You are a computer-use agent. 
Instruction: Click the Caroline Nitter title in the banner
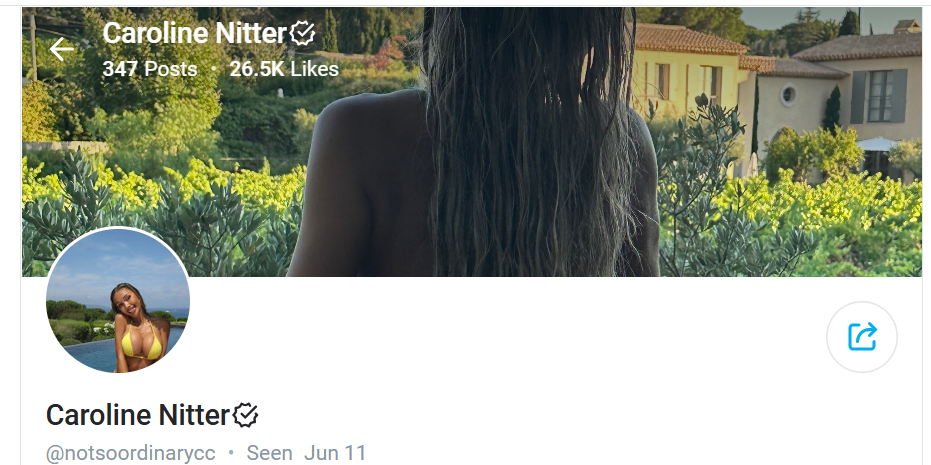[x=195, y=33]
